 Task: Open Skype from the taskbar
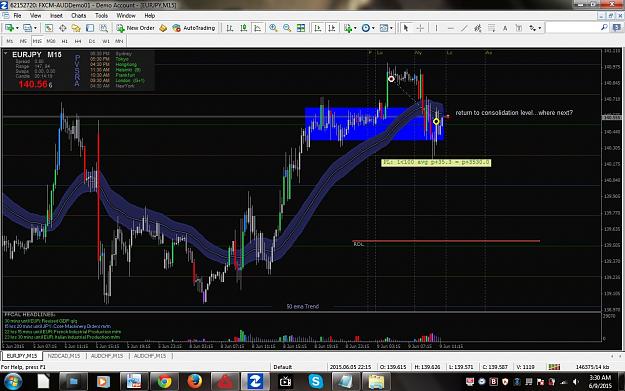click(x=316, y=381)
